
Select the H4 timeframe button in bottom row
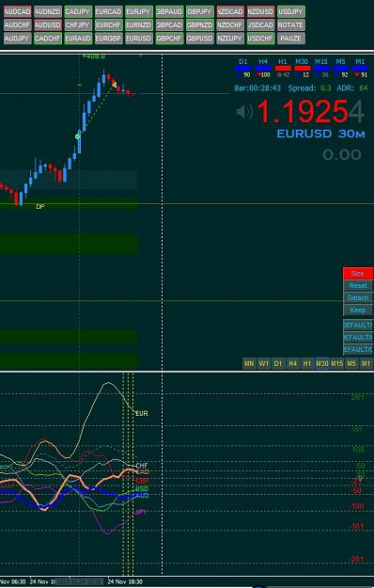(x=292, y=363)
